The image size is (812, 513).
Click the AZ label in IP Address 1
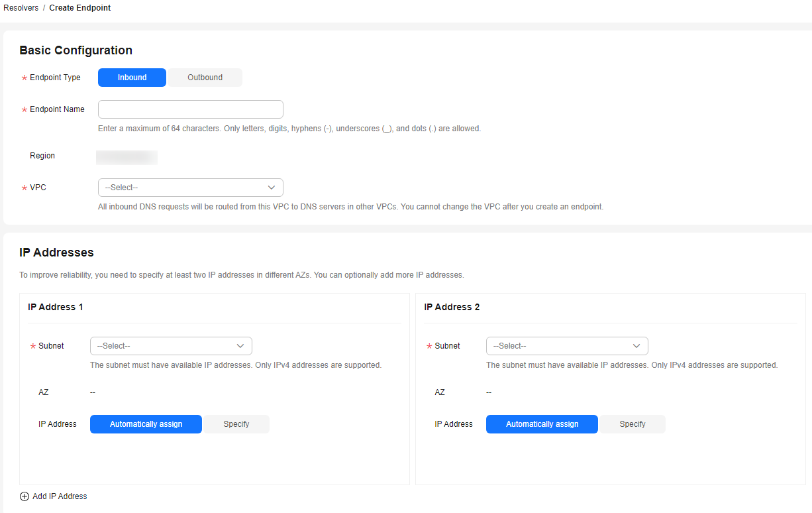[x=44, y=392]
